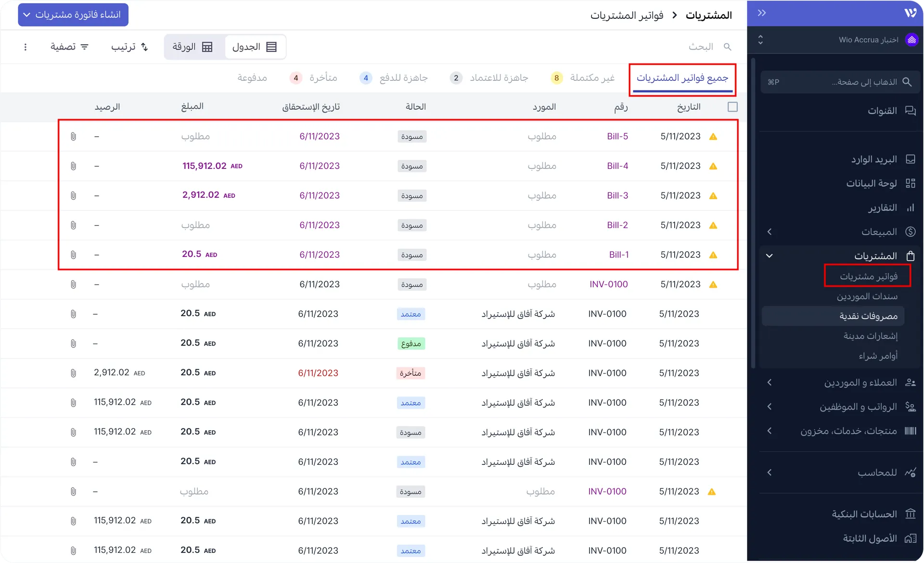This screenshot has width=924, height=563.
Task: Open the التقارير reports icon
Action: (x=911, y=207)
